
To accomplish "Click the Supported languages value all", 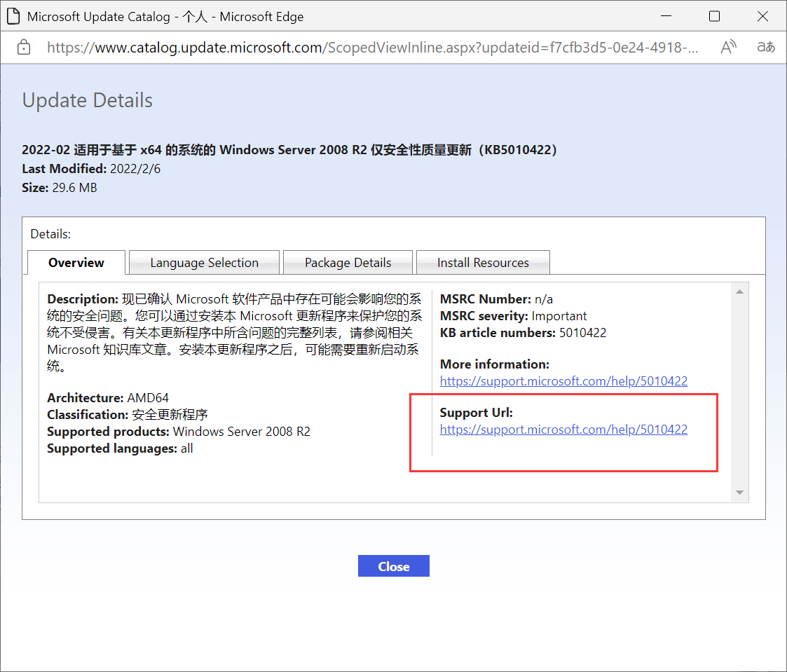I will coord(186,448).
